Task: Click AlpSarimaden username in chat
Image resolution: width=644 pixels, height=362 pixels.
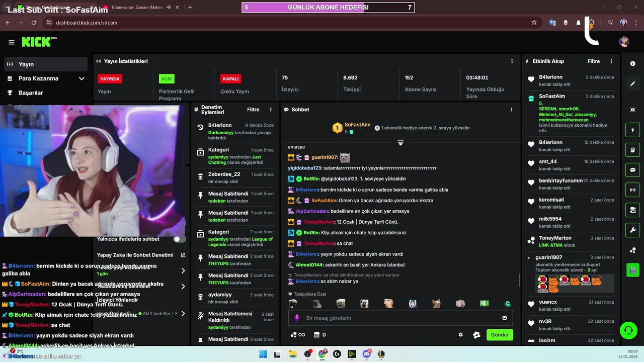Action: click(312, 211)
